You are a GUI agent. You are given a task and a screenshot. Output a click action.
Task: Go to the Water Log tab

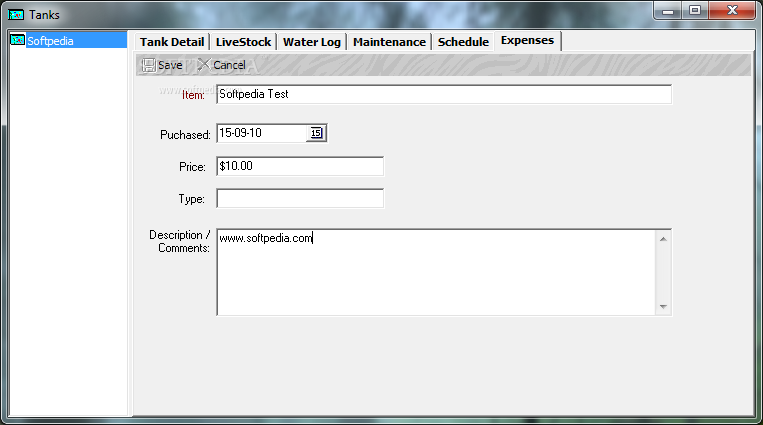[x=312, y=42]
